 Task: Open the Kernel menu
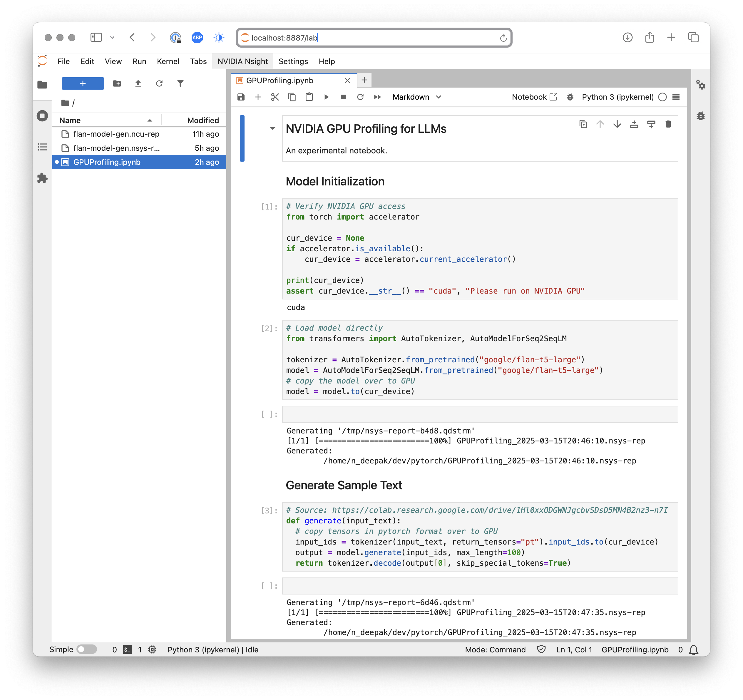click(x=168, y=61)
